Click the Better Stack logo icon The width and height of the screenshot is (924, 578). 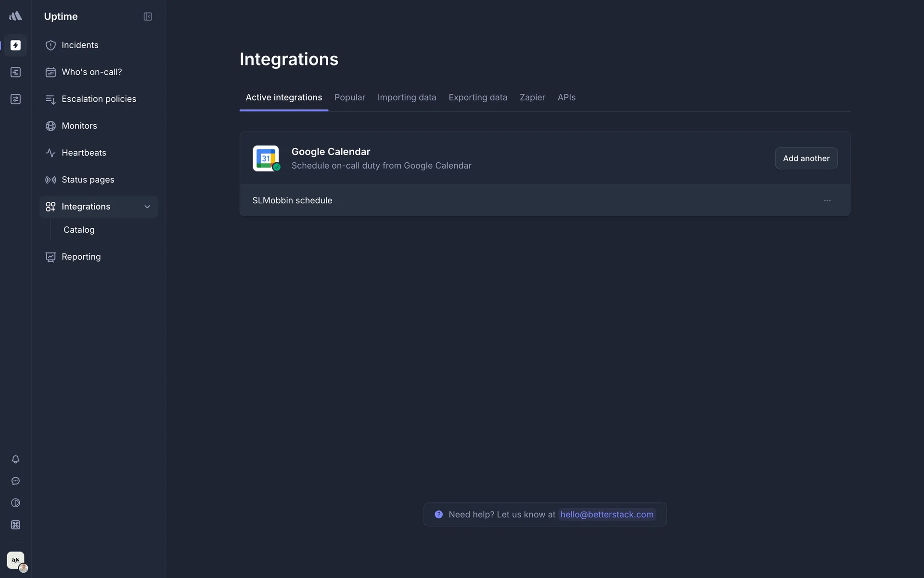coord(15,16)
